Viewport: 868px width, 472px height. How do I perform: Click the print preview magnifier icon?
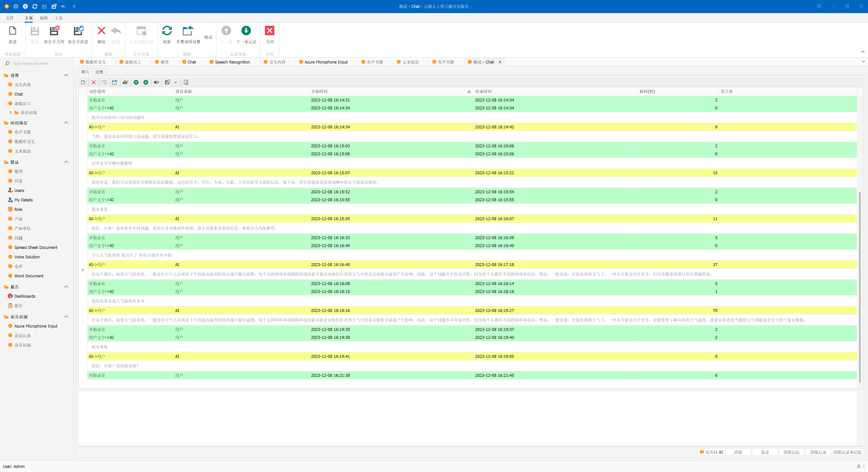pyautogui.click(x=186, y=82)
